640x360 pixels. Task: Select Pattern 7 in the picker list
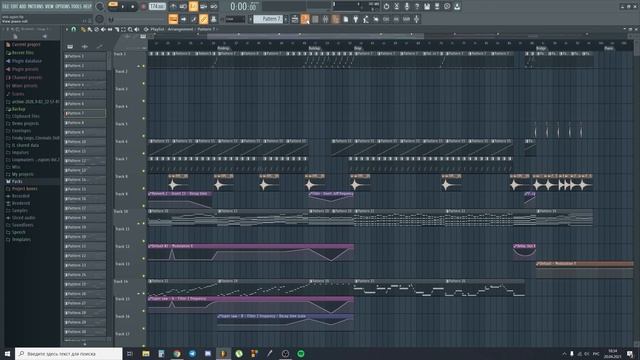click(84, 113)
